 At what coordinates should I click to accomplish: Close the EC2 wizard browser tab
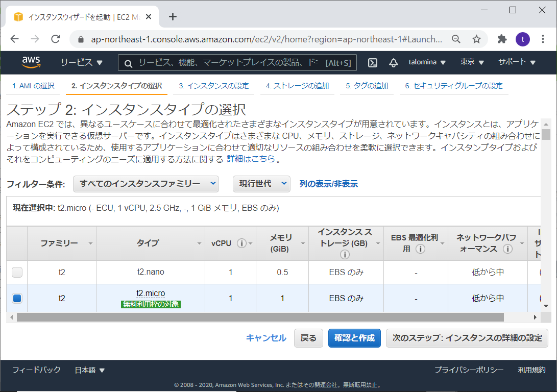[x=149, y=17]
